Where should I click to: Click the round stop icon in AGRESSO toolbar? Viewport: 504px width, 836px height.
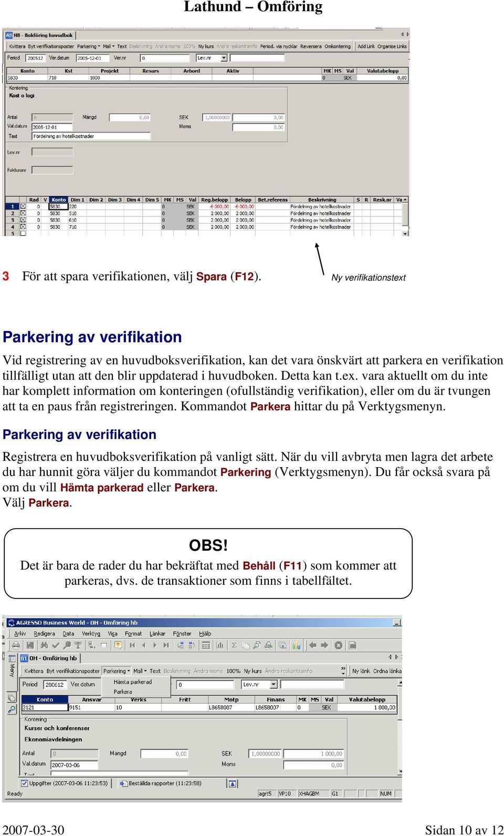coord(339,645)
